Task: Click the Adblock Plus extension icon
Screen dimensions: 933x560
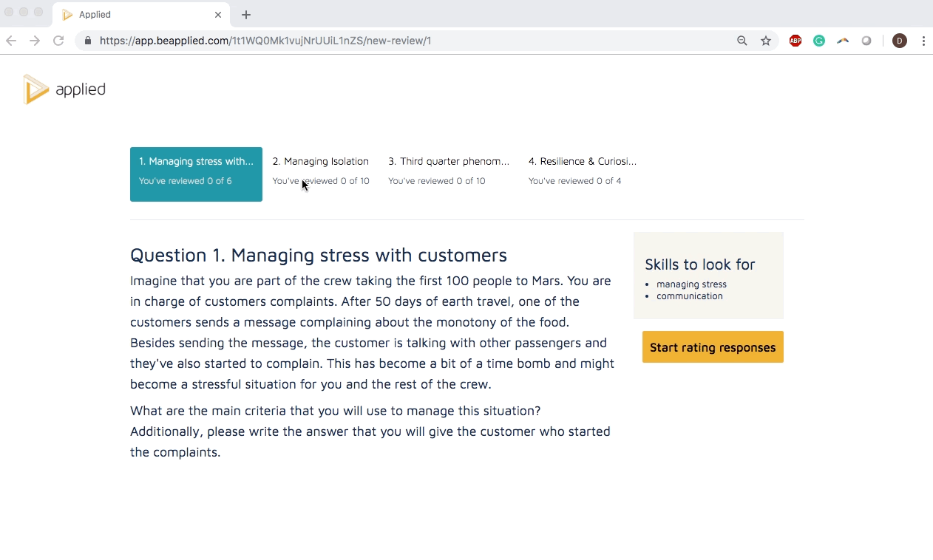Action: coord(795,41)
